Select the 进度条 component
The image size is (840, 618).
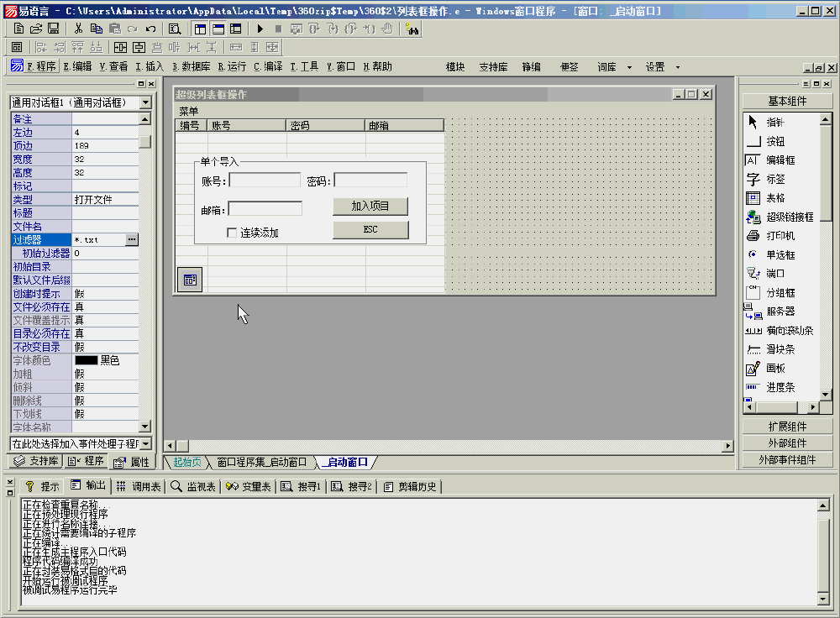click(x=780, y=387)
